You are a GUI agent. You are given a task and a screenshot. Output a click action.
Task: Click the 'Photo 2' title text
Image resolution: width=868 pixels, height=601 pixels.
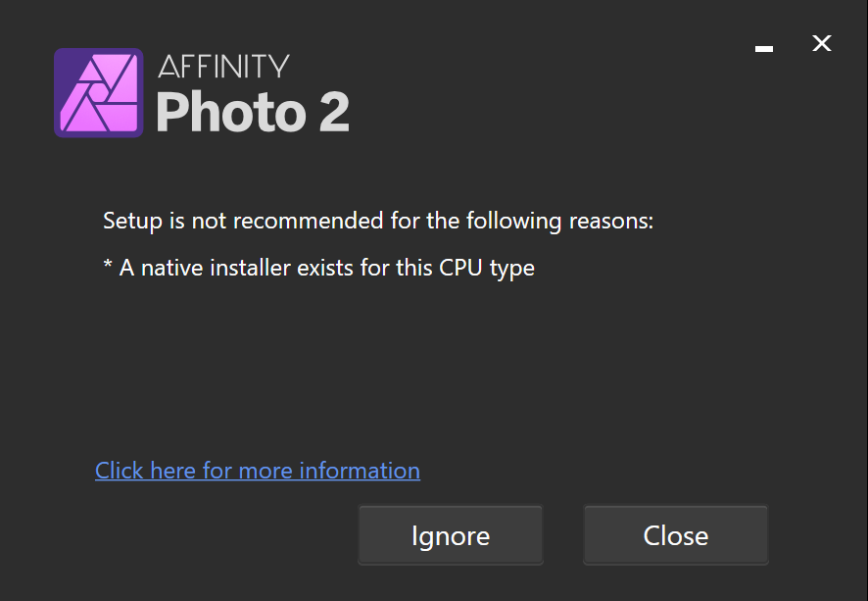coord(252,113)
